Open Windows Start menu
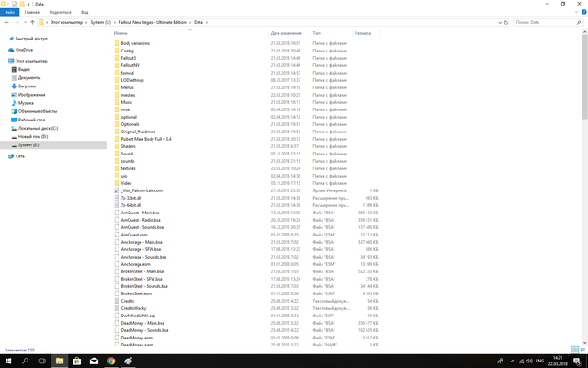Viewport: 588px width, 368px height. pos(8,362)
